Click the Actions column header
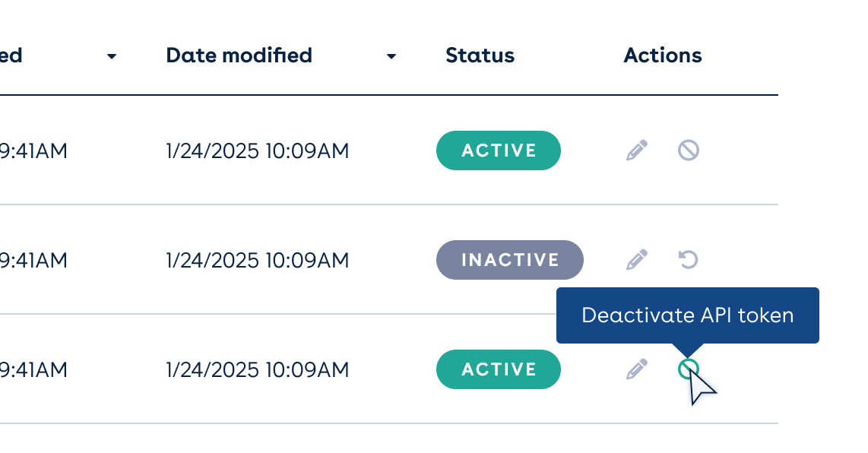This screenshot has width=868, height=453. coord(663,55)
